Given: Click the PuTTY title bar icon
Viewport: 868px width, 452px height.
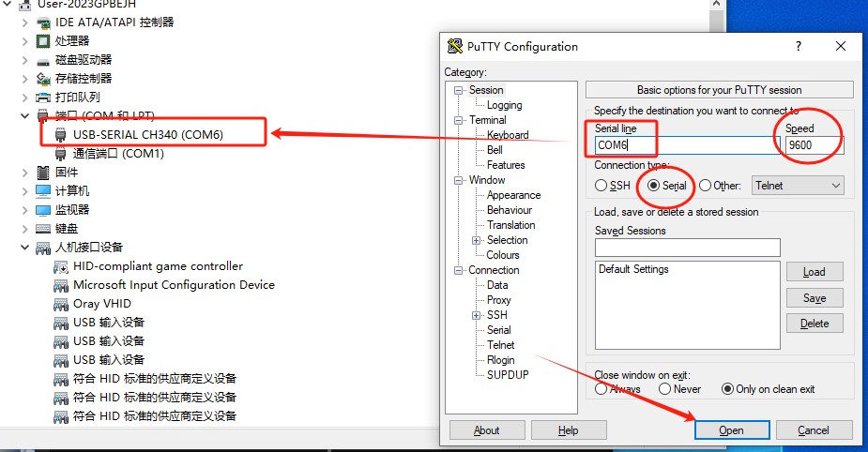Looking at the screenshot, I should coord(455,47).
